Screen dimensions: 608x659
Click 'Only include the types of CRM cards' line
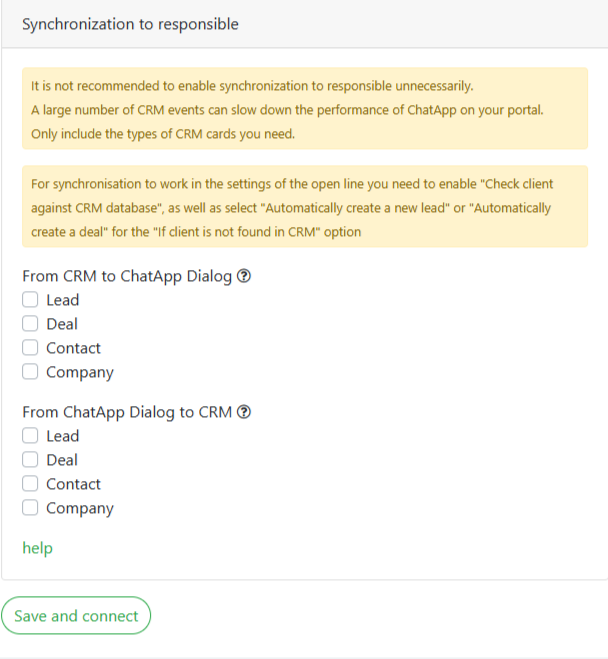point(163,134)
